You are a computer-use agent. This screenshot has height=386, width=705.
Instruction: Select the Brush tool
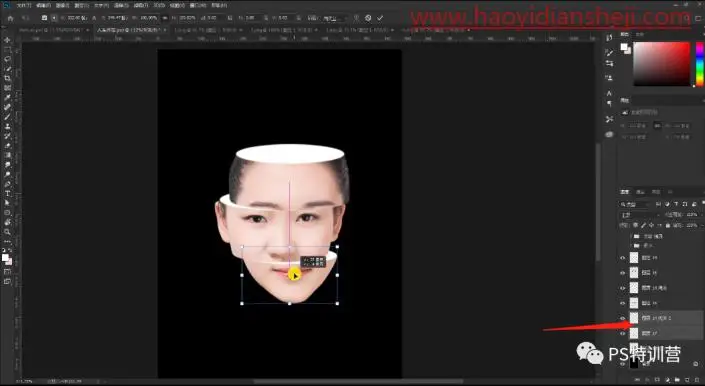tap(7, 117)
